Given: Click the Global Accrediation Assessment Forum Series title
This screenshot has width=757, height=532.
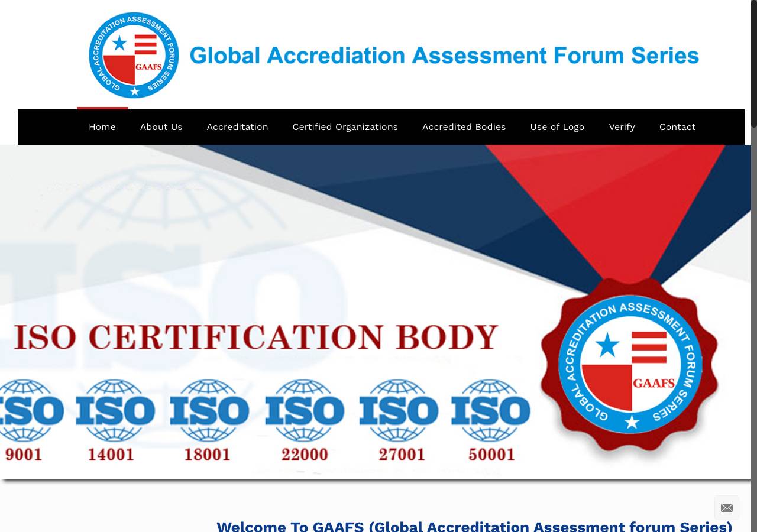Looking at the screenshot, I should point(444,56).
